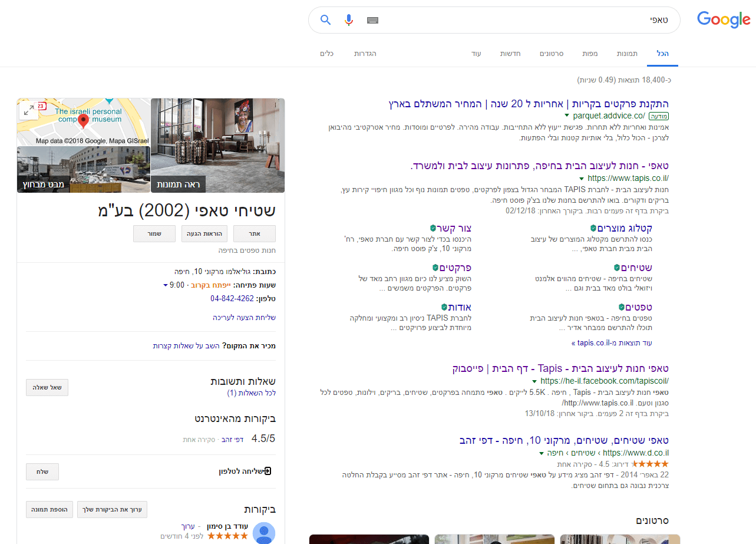Click reviewer avatar of עודד בן סימון

(x=263, y=533)
